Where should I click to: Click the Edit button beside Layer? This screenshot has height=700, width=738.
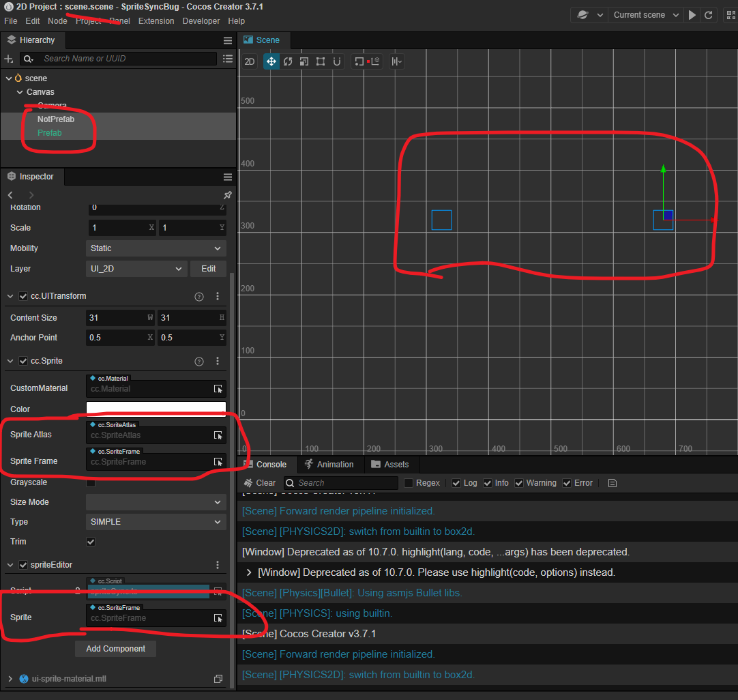[x=208, y=269]
